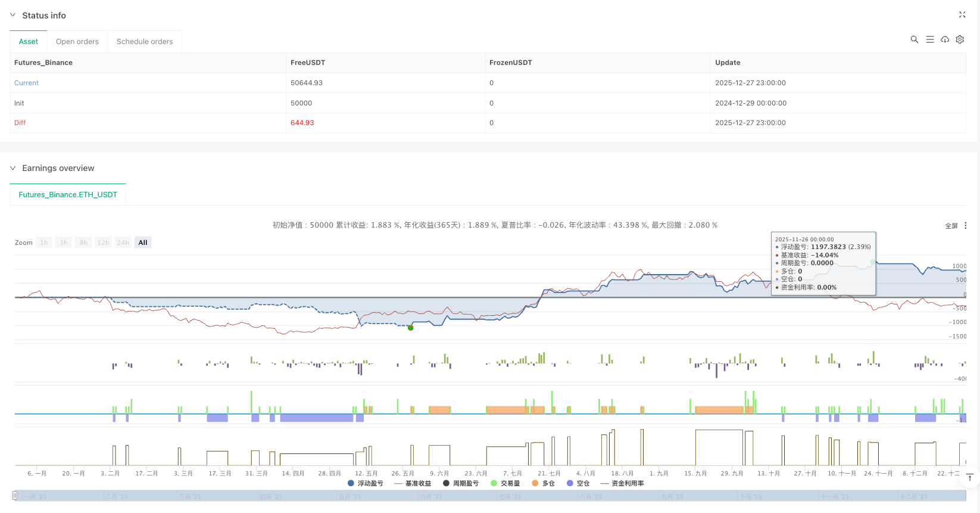This screenshot has height=513, width=980.
Task: Click the green marker dot on chart
Action: click(x=410, y=328)
